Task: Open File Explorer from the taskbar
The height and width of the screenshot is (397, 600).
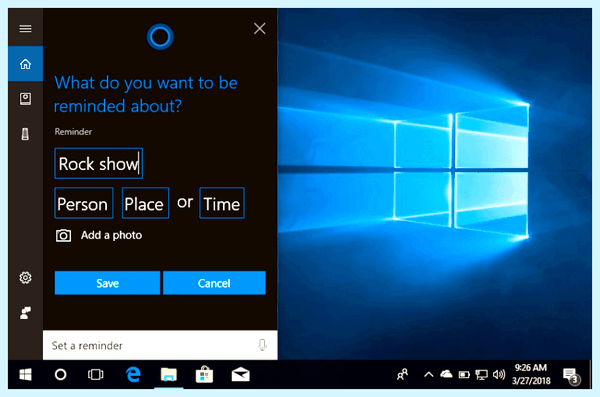Action: (168, 374)
